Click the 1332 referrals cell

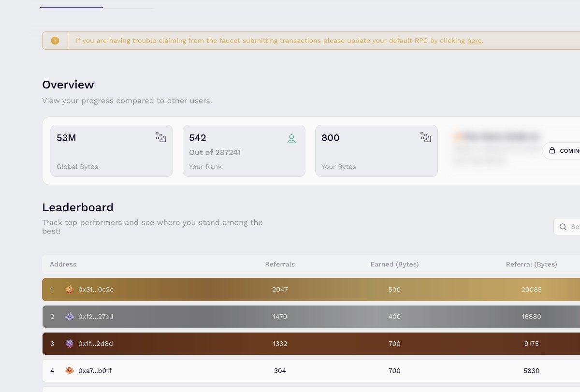(x=280, y=344)
